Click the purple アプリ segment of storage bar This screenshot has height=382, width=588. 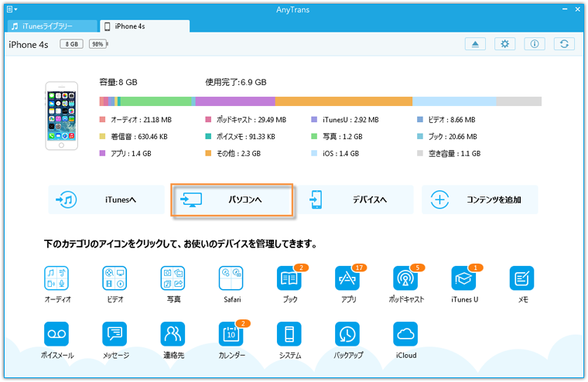[x=235, y=101]
